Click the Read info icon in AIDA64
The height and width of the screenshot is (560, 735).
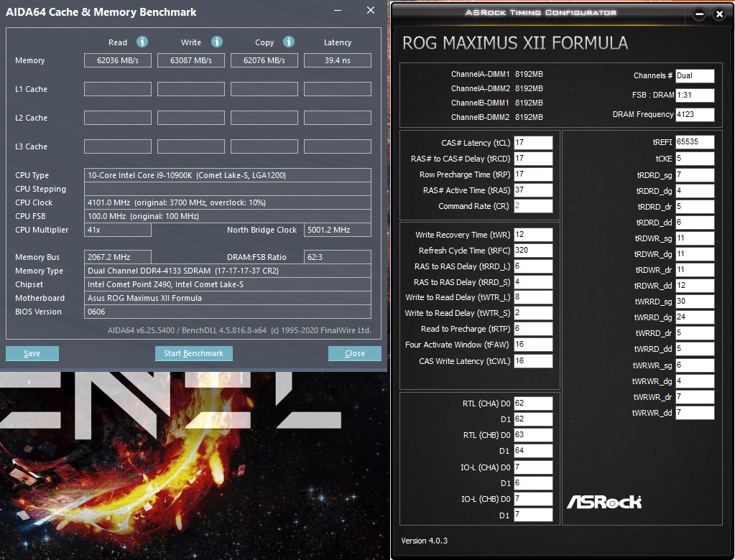(142, 42)
